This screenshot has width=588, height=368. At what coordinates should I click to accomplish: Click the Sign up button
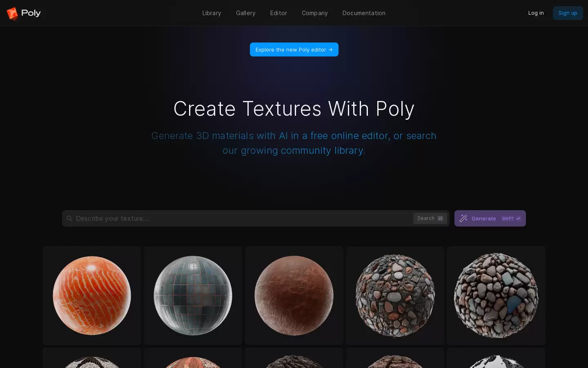[x=568, y=13]
